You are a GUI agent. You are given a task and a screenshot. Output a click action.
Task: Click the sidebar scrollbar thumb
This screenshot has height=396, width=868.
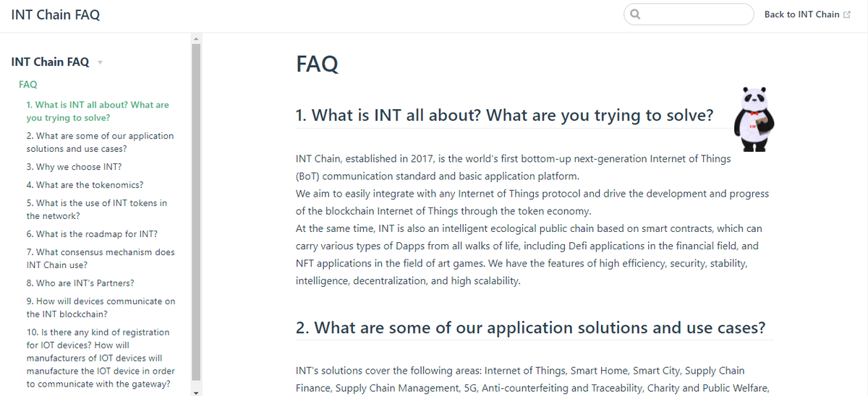[196, 212]
